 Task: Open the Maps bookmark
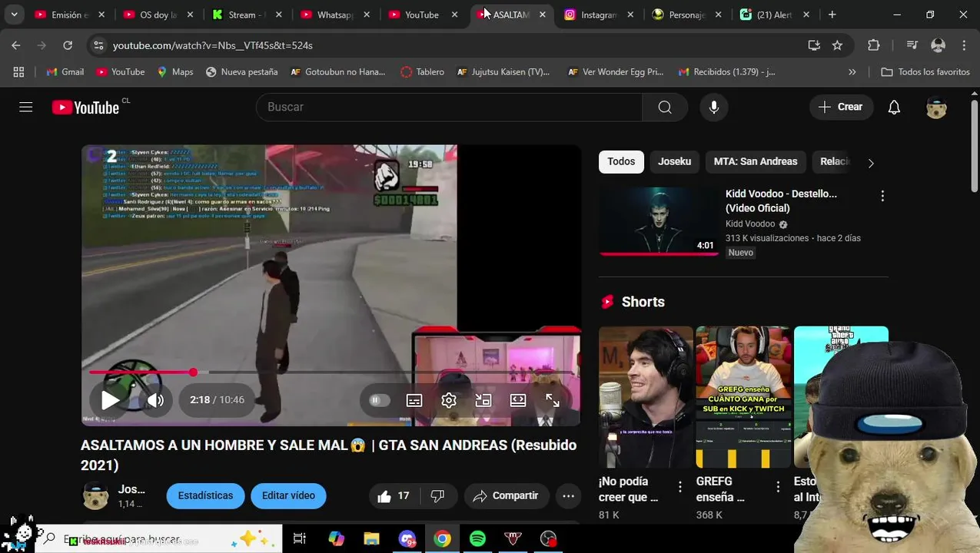pyautogui.click(x=174, y=71)
